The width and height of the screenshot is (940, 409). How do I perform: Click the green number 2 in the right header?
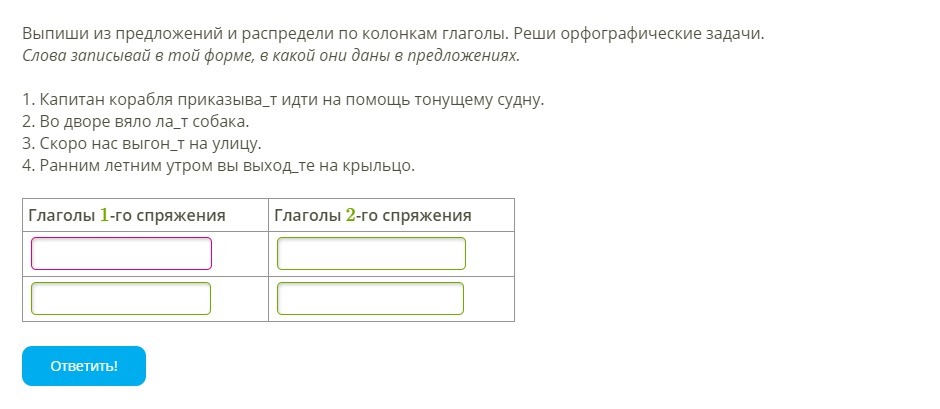coord(350,215)
